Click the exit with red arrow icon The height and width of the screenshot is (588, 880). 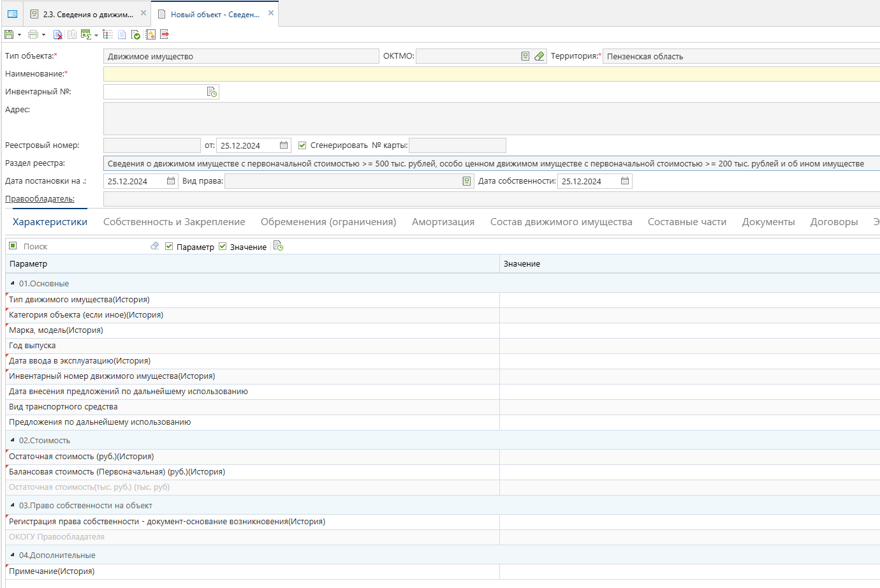165,34
